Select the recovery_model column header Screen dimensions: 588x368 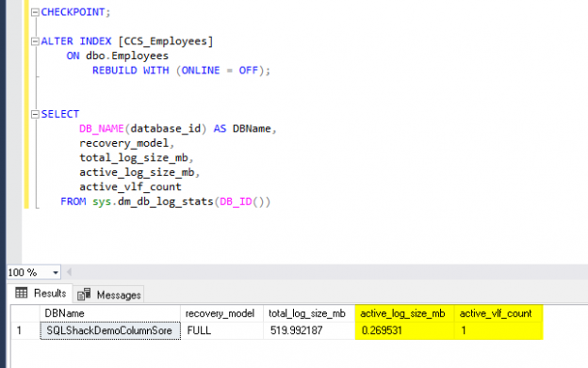[x=221, y=313]
